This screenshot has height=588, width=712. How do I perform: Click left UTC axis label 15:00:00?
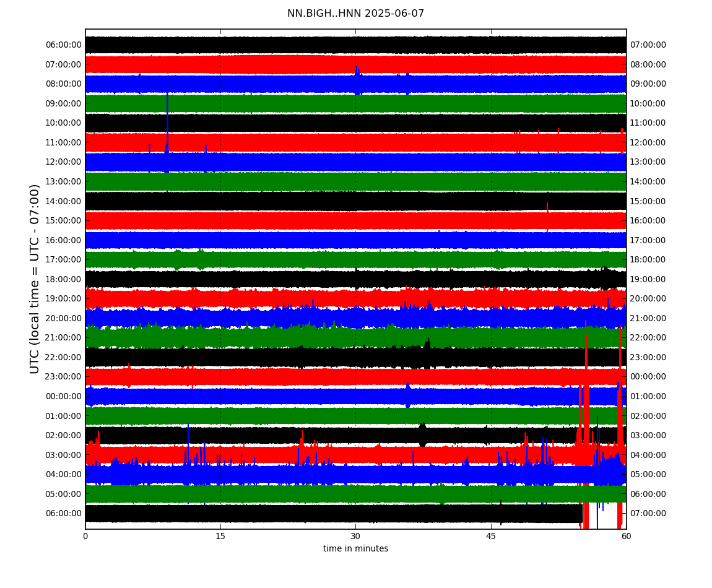click(64, 221)
